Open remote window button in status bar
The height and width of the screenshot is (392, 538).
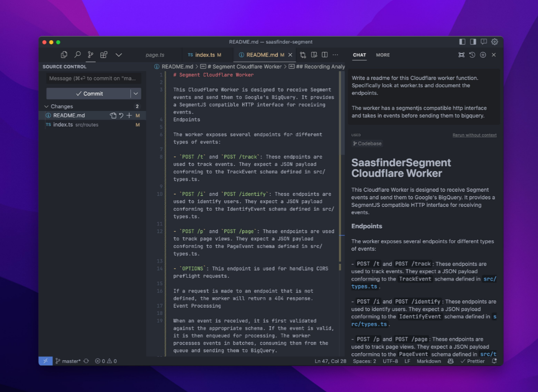coord(46,361)
